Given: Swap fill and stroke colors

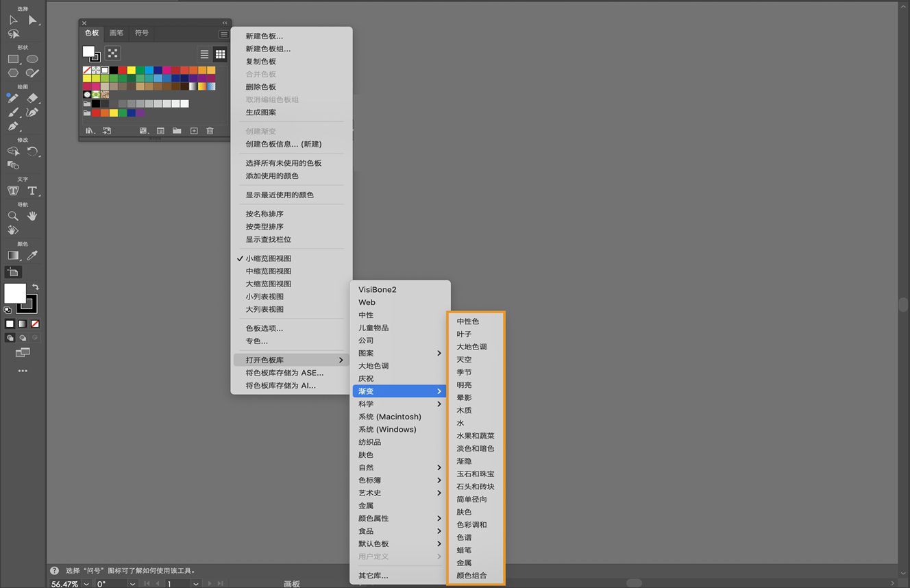Looking at the screenshot, I should (x=36, y=287).
